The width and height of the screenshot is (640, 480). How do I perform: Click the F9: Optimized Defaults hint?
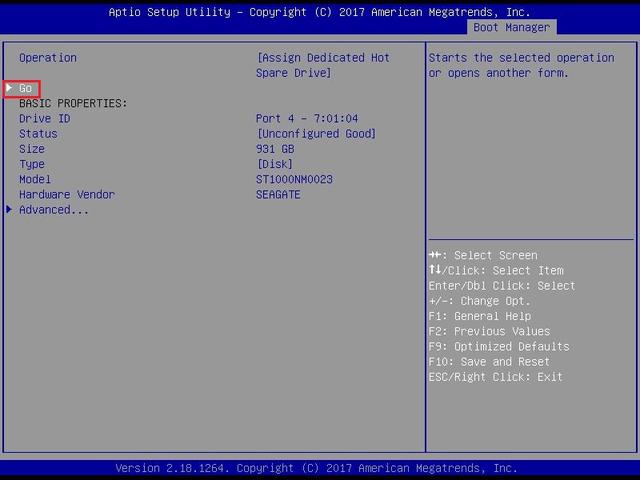[x=495, y=347]
